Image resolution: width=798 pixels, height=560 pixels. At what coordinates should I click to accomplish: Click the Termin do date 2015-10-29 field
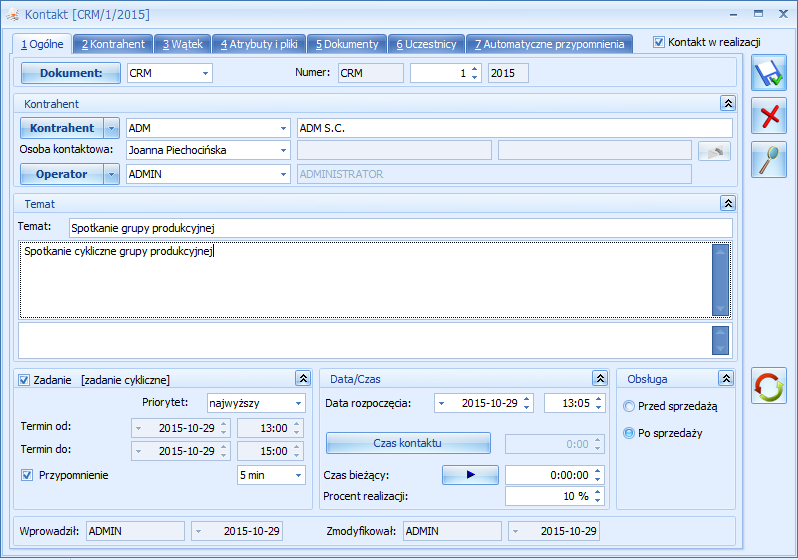point(181,452)
